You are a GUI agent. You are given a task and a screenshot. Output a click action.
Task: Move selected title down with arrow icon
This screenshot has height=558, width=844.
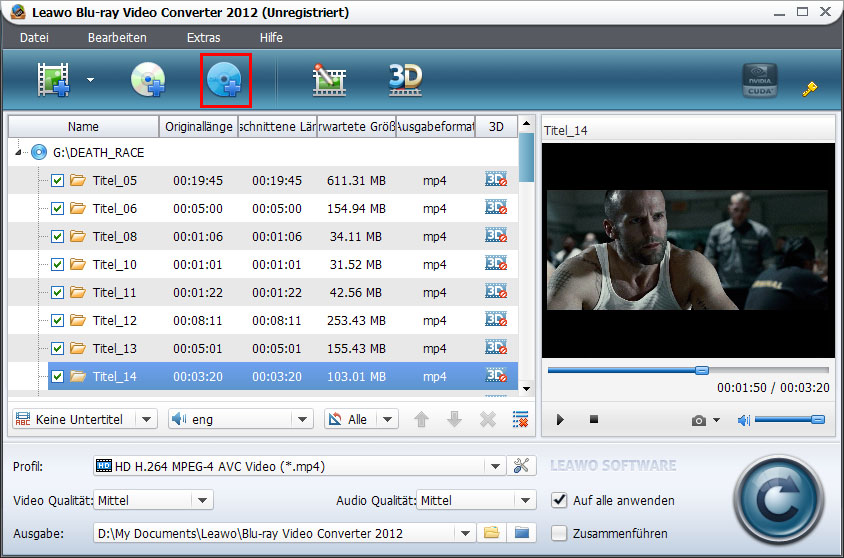[454, 419]
